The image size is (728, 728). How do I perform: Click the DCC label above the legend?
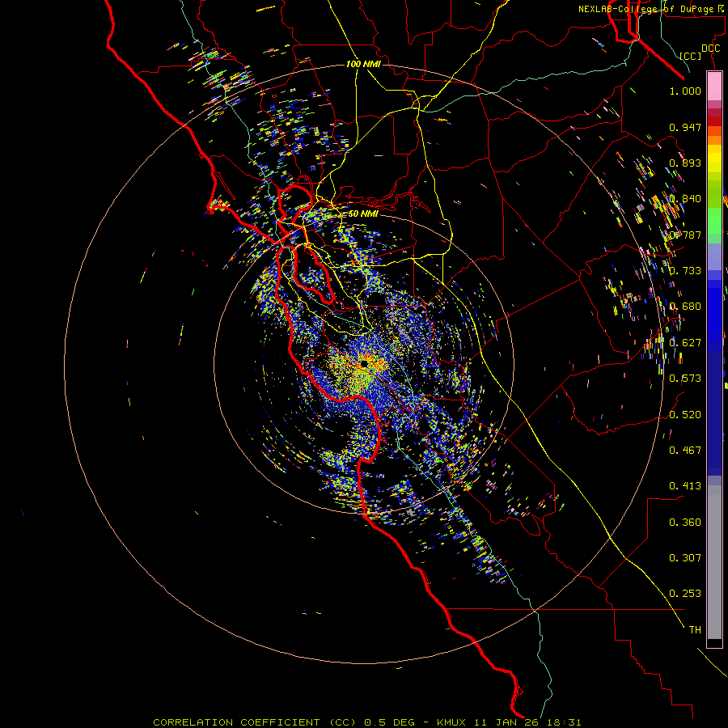click(710, 49)
